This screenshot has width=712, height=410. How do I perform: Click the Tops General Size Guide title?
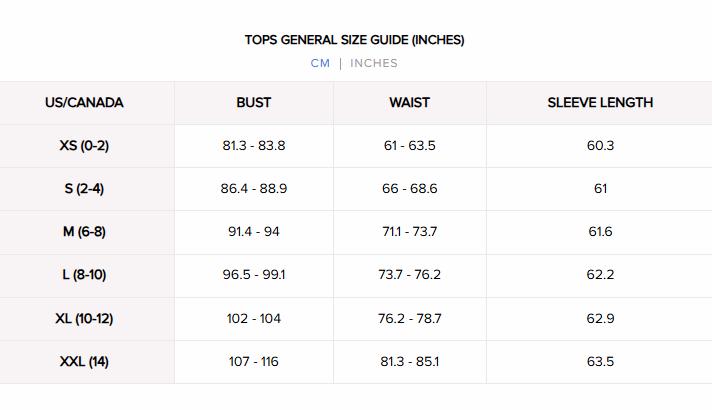pos(355,40)
